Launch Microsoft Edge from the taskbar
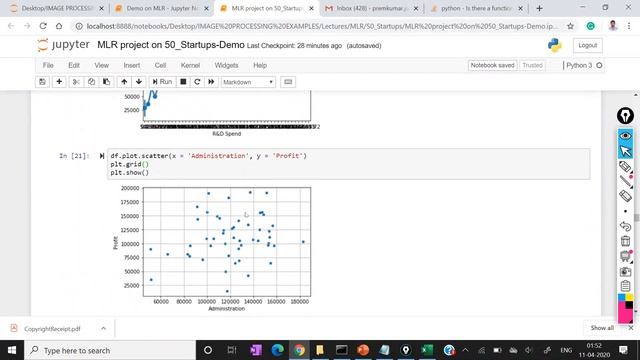The image size is (640, 360). tap(278, 350)
